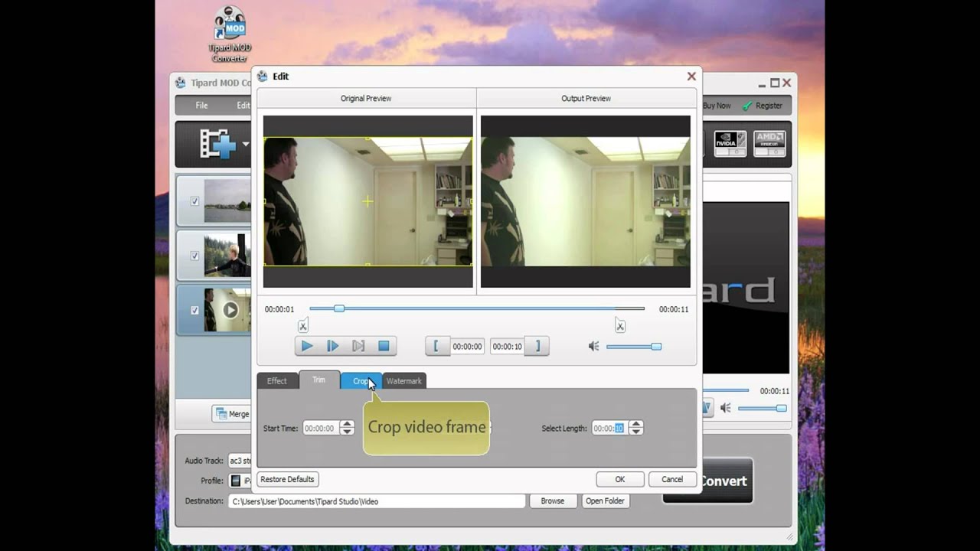980x551 pixels.
Task: Open the Profile dropdown
Action: coord(240,481)
